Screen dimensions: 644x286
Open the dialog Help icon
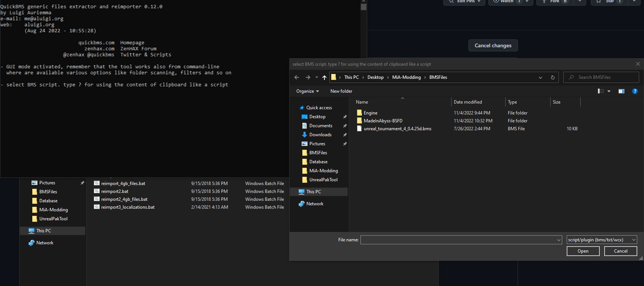(635, 91)
